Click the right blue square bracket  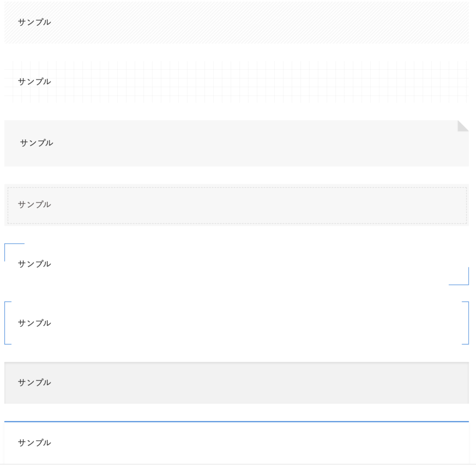(465, 323)
